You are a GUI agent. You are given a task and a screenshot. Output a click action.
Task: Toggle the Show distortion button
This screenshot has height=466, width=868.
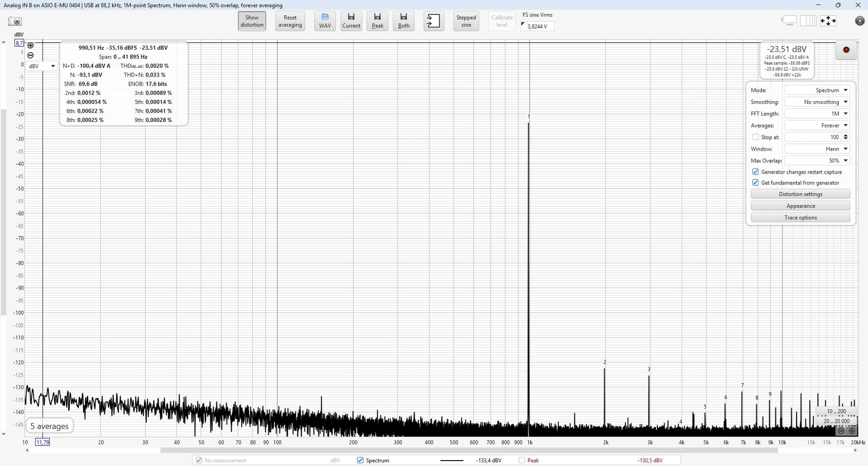[x=252, y=21]
